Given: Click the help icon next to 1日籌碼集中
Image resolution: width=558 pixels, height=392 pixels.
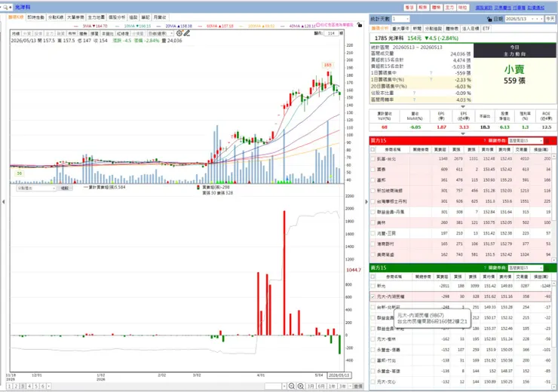Looking at the screenshot, I should (x=431, y=73).
